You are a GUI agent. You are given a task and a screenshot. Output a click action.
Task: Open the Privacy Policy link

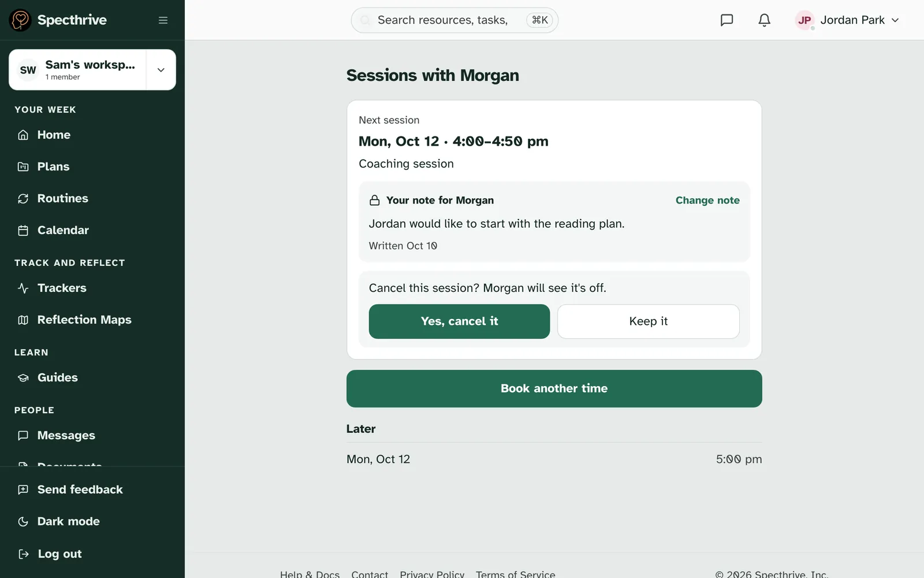click(x=432, y=574)
